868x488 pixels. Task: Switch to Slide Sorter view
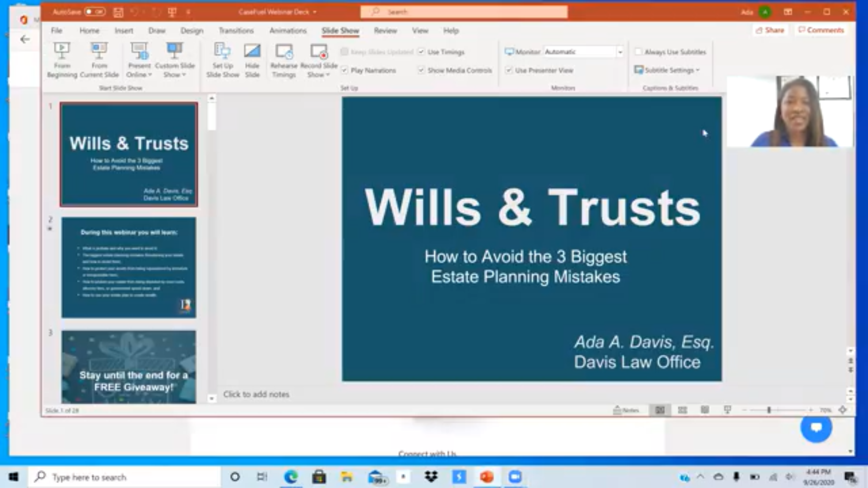tap(682, 410)
